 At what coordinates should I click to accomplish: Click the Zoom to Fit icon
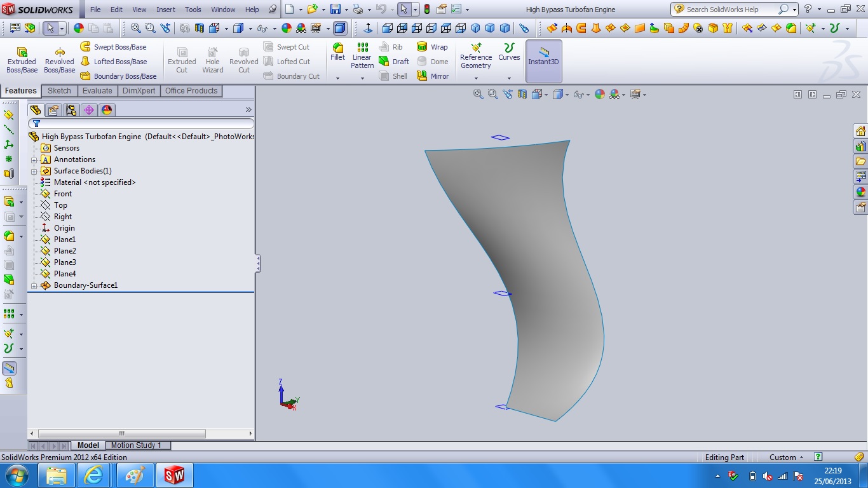click(x=478, y=93)
